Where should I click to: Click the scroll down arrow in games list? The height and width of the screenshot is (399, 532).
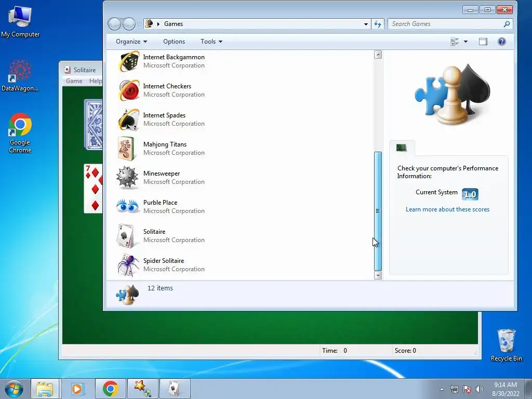(378, 275)
